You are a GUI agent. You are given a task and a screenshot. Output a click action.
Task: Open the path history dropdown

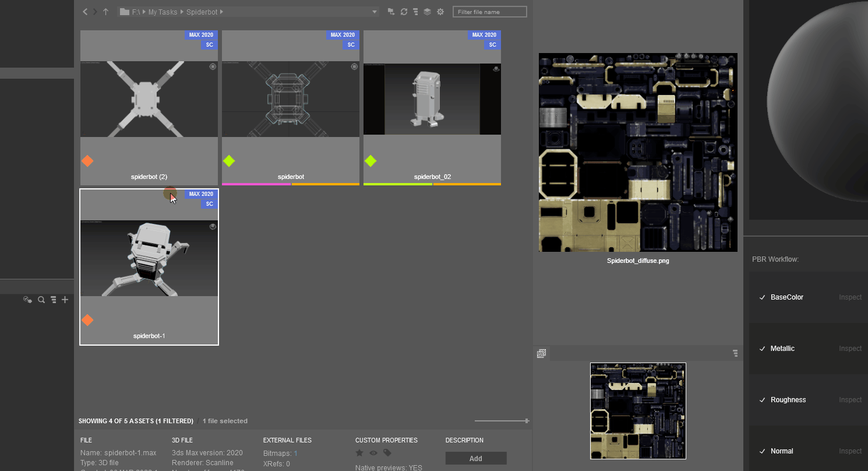pos(375,12)
